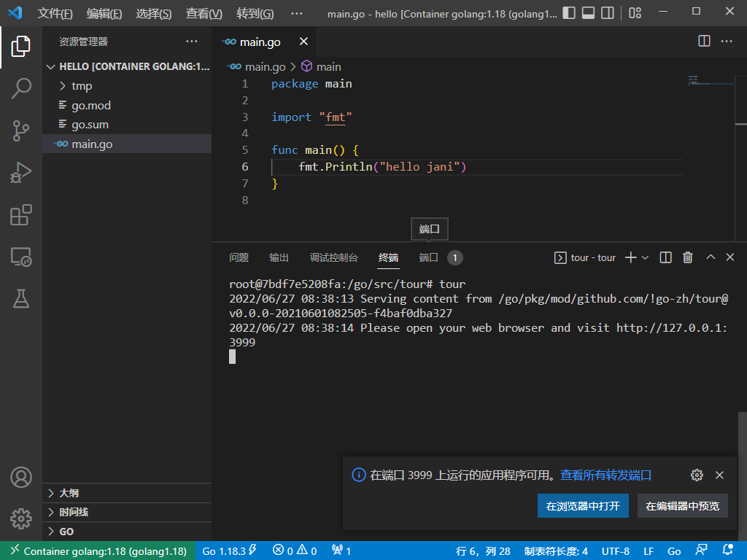Toggle the secondary side bar visibility

(x=608, y=12)
